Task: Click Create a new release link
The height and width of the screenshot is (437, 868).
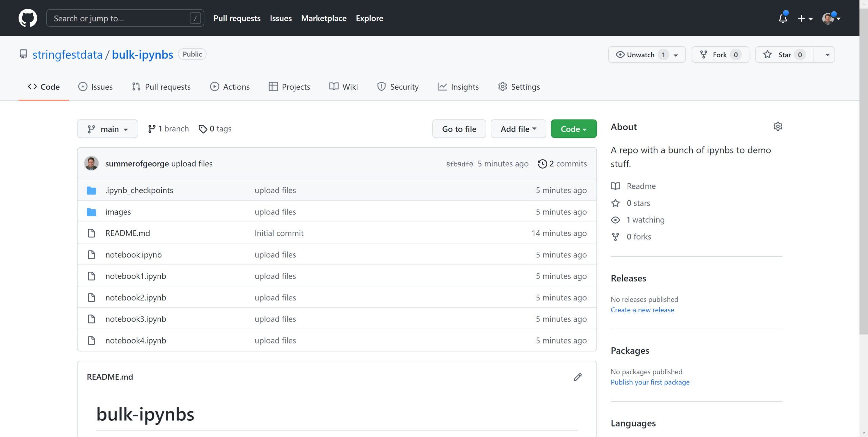Action: [642, 310]
